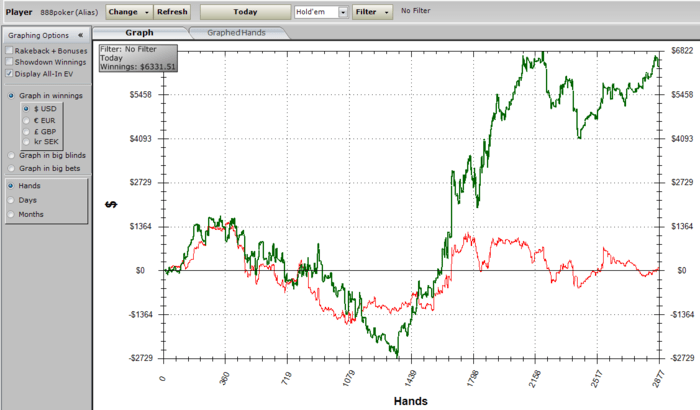
Task: Click the Hands axis title
Action: point(411,401)
